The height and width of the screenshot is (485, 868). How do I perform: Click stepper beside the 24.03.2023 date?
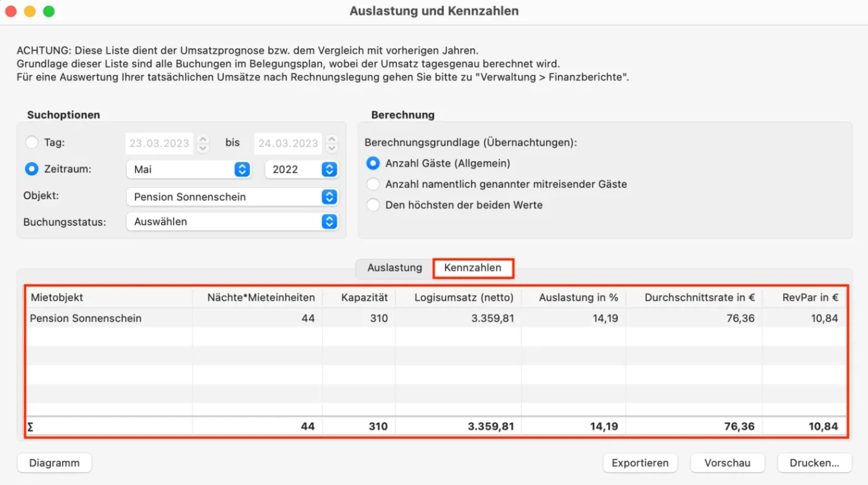point(332,143)
